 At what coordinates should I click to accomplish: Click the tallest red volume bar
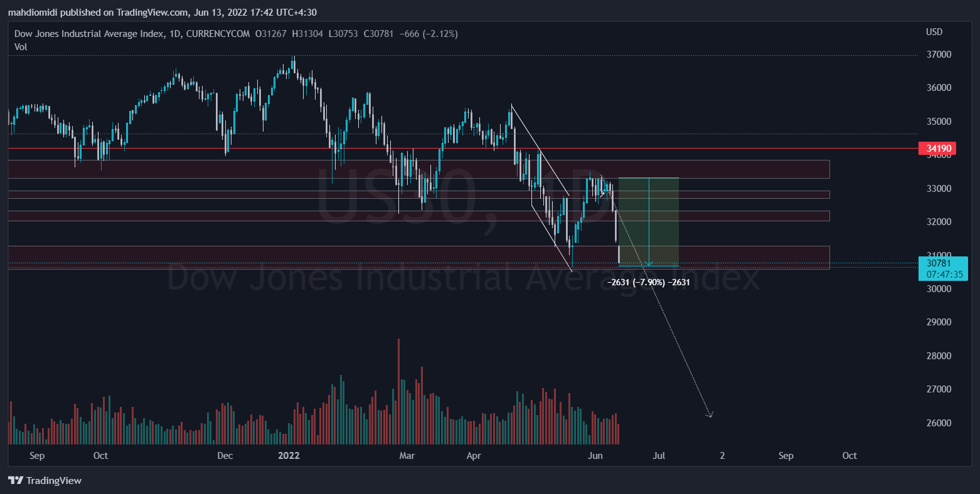pos(398,391)
